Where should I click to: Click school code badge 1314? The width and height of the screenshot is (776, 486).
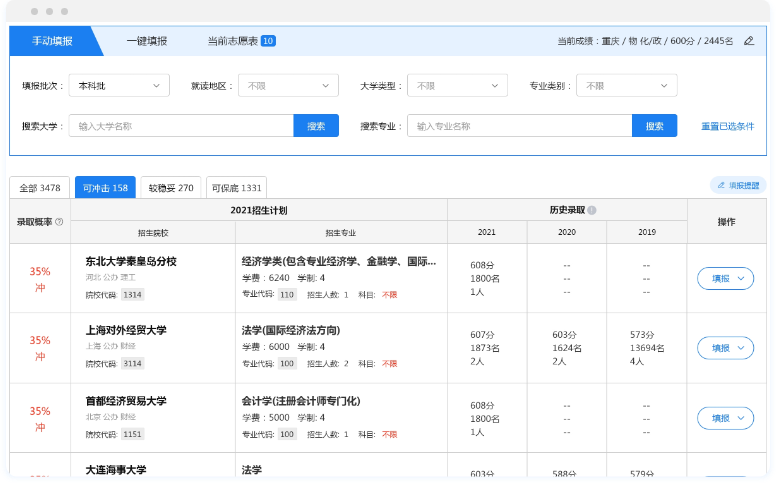[132, 295]
